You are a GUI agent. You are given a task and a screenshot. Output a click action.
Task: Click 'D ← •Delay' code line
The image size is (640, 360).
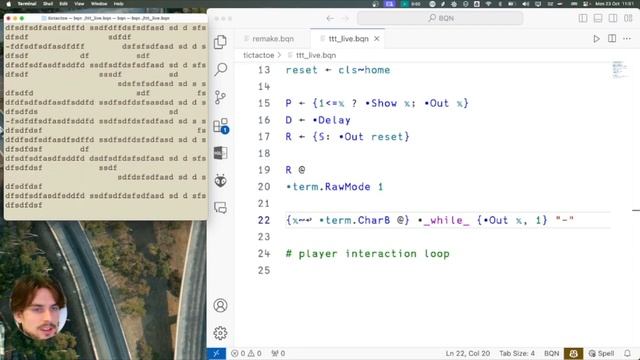pos(318,120)
